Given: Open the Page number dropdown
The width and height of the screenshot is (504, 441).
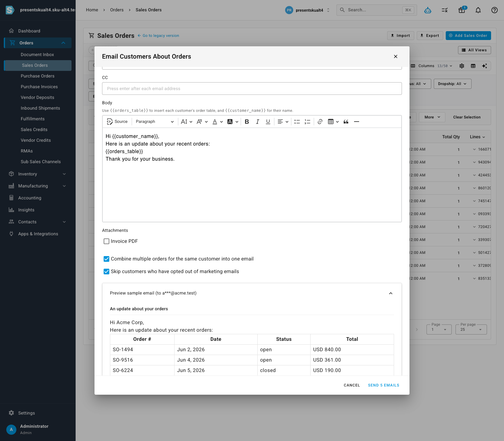Looking at the screenshot, I should [x=439, y=329].
